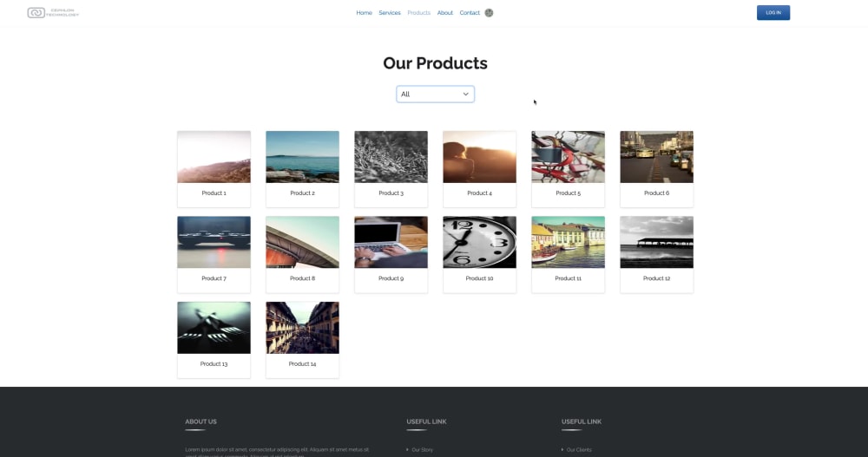Click the "Product 12" caption text
The image size is (868, 457).
(656, 278)
